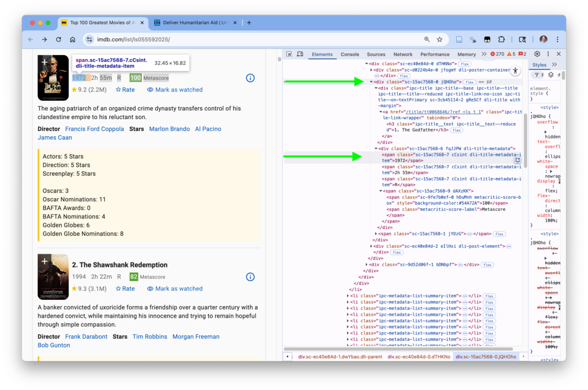This screenshot has width=588, height=390.
Task: Mark The Godfather as watched
Action: tap(174, 90)
